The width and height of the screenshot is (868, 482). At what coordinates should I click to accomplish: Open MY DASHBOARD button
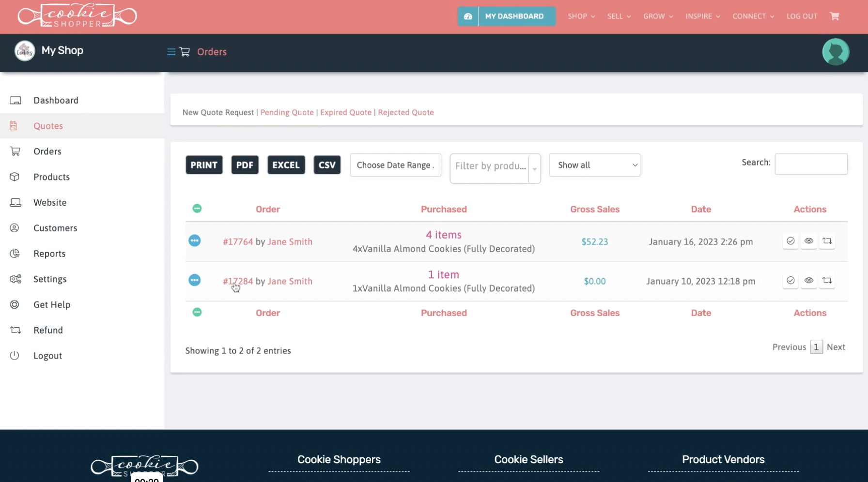pyautogui.click(x=507, y=16)
